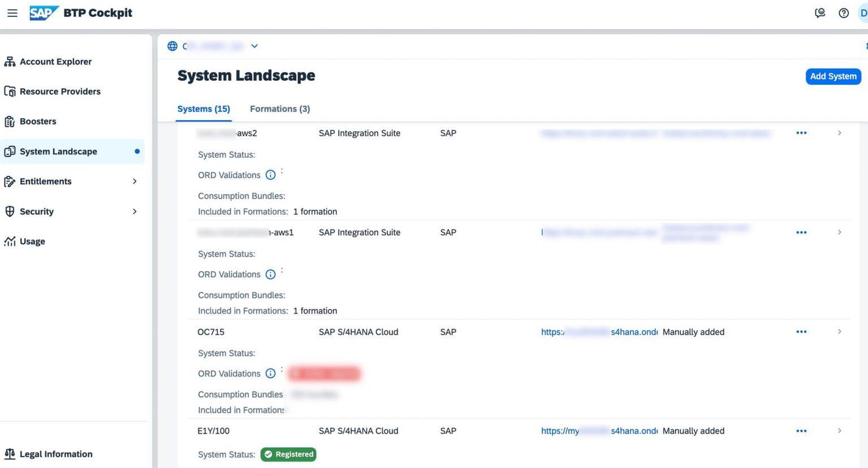Click the Add System button
This screenshot has height=468, width=868.
833,76
